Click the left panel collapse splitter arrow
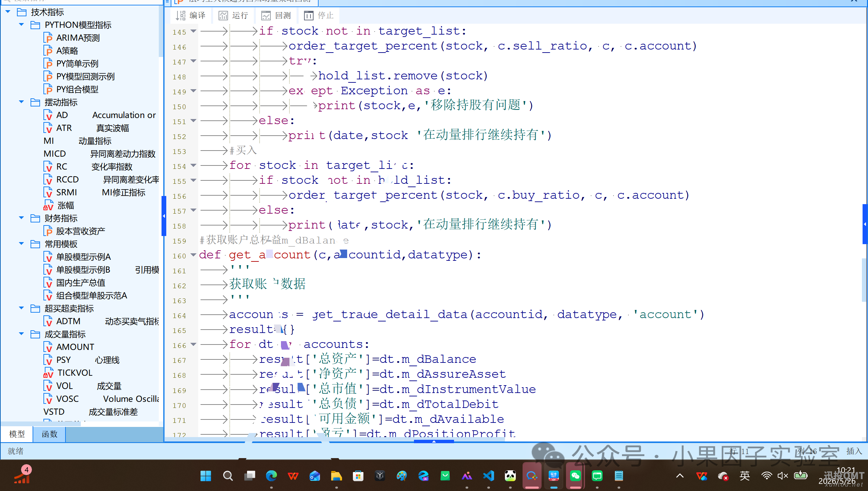The image size is (868, 491). [164, 216]
